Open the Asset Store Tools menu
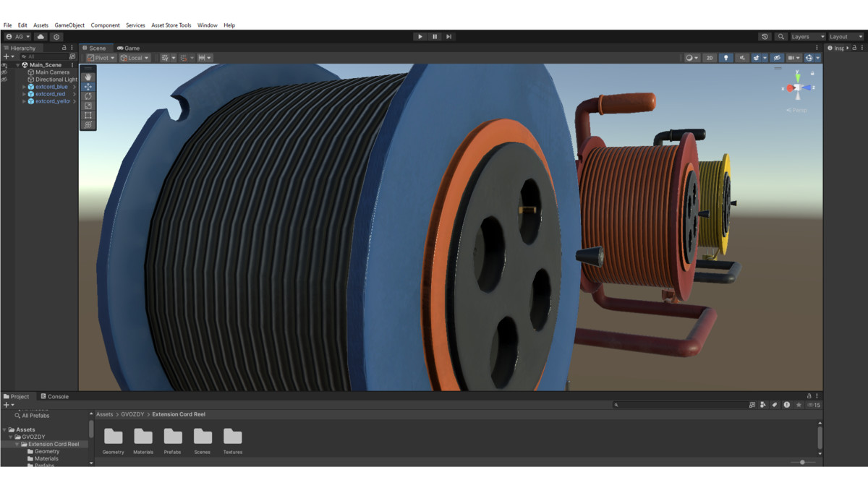The image size is (868, 488). point(171,25)
